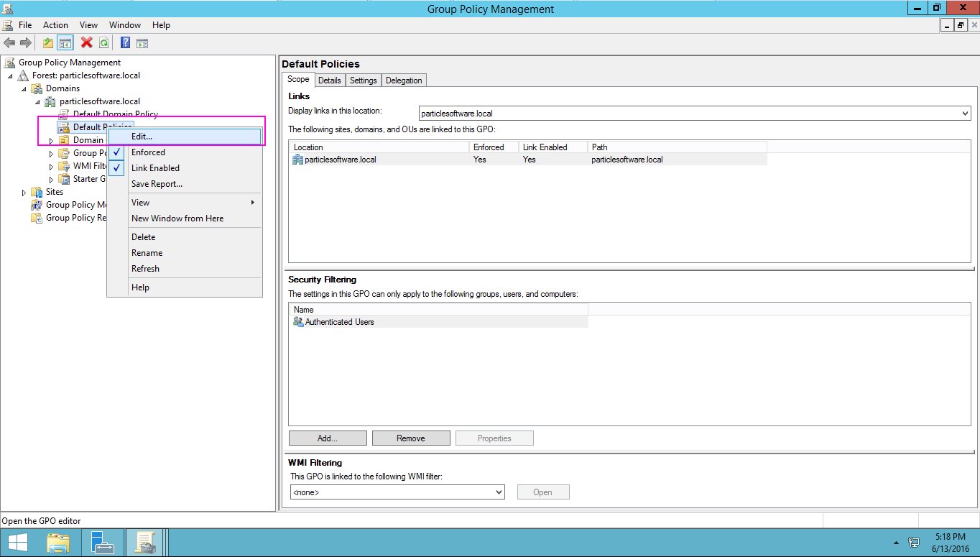
Task: Choose Delete in the context menu
Action: (184, 237)
